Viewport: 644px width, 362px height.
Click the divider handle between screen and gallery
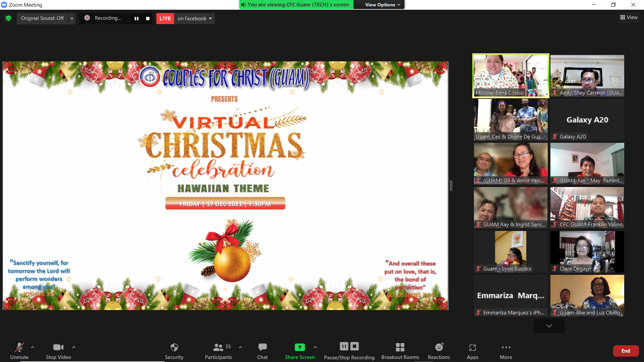click(451, 185)
